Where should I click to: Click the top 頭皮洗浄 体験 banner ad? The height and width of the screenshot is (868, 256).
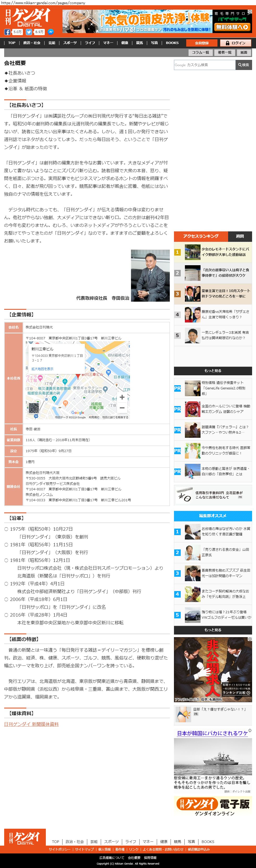157,21
